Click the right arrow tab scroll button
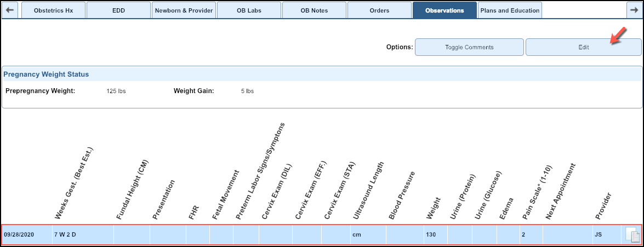The height and width of the screenshot is (247, 644). point(634,10)
